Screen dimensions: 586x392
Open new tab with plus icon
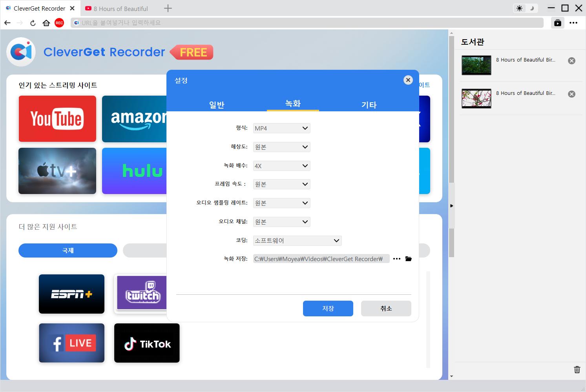pyautogui.click(x=168, y=8)
